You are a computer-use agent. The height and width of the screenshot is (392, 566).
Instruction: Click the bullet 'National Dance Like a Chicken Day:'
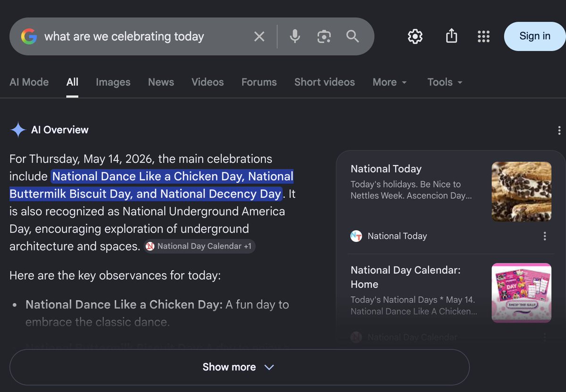click(124, 305)
